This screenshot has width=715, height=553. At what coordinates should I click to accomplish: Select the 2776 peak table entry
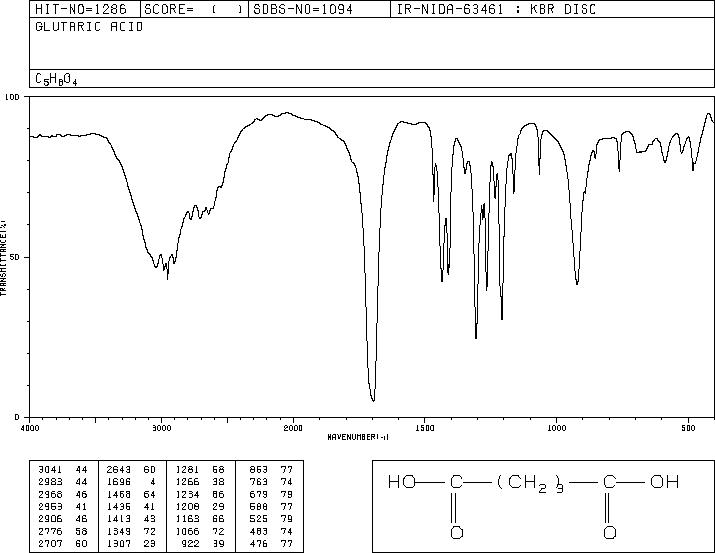[50, 532]
